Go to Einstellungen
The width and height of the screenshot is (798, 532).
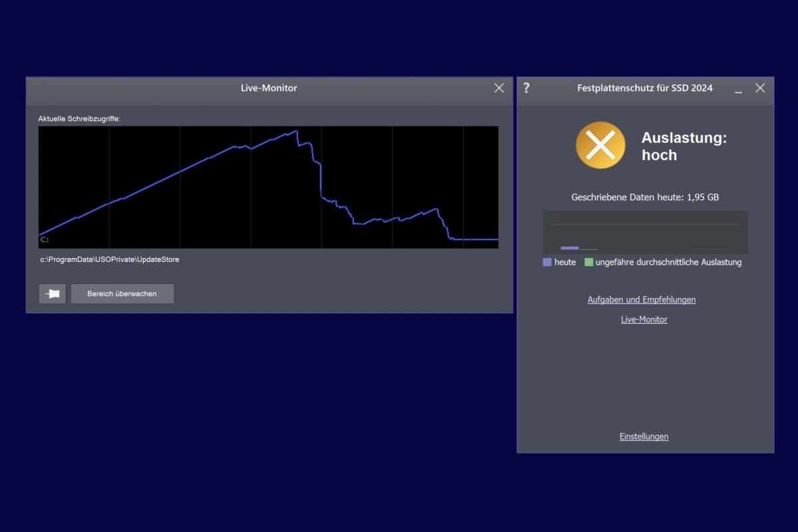coord(644,437)
